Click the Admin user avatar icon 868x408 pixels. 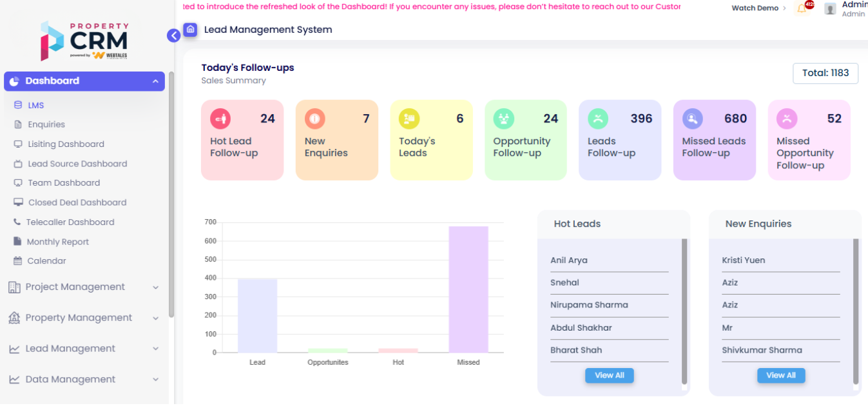pos(830,8)
